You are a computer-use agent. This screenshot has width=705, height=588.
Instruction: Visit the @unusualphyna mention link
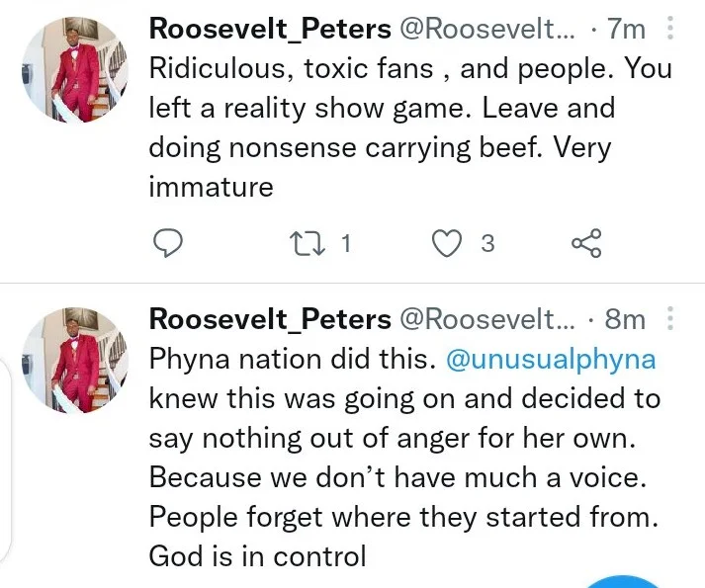[x=551, y=359]
